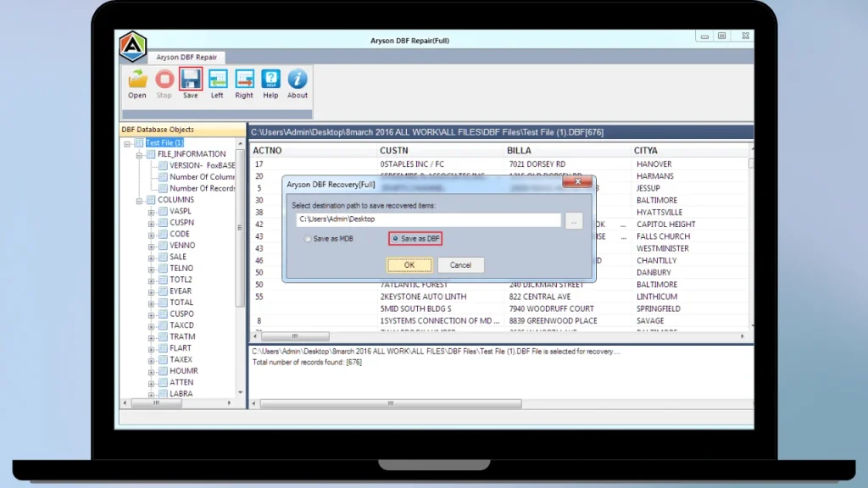
Task: Select the TOTAL column item
Action: tap(181, 302)
